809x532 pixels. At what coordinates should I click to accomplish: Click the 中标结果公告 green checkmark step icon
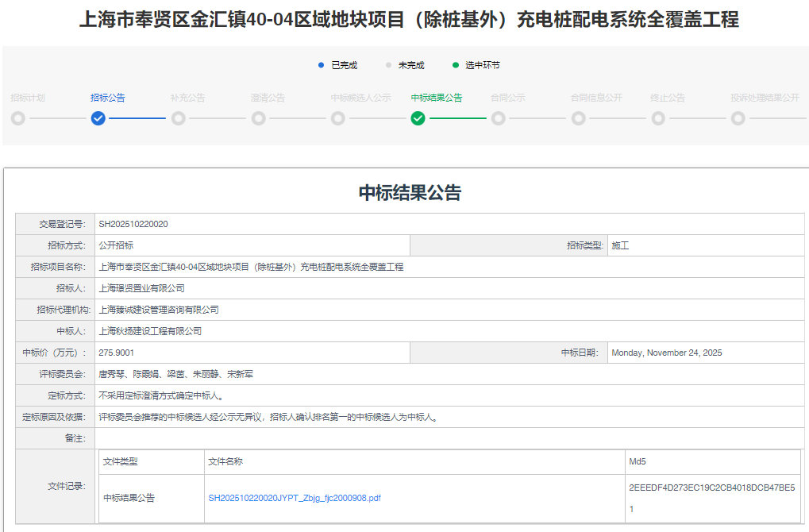click(x=418, y=118)
